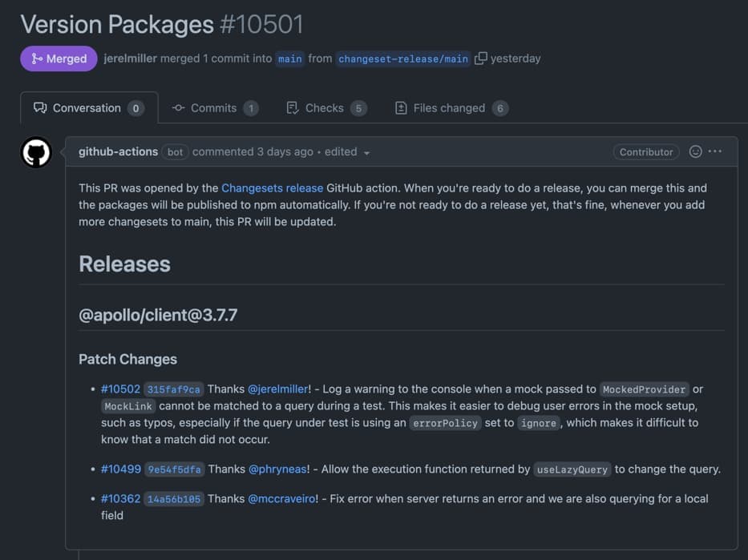Open the main branch link
The height and width of the screenshot is (560, 748).
click(289, 58)
